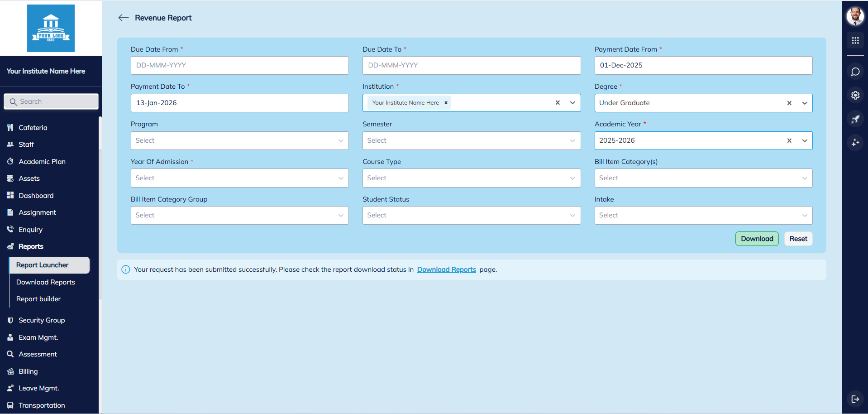Viewport: 868px width, 414px height.
Task: Switch to Download Reports
Action: [x=45, y=282]
